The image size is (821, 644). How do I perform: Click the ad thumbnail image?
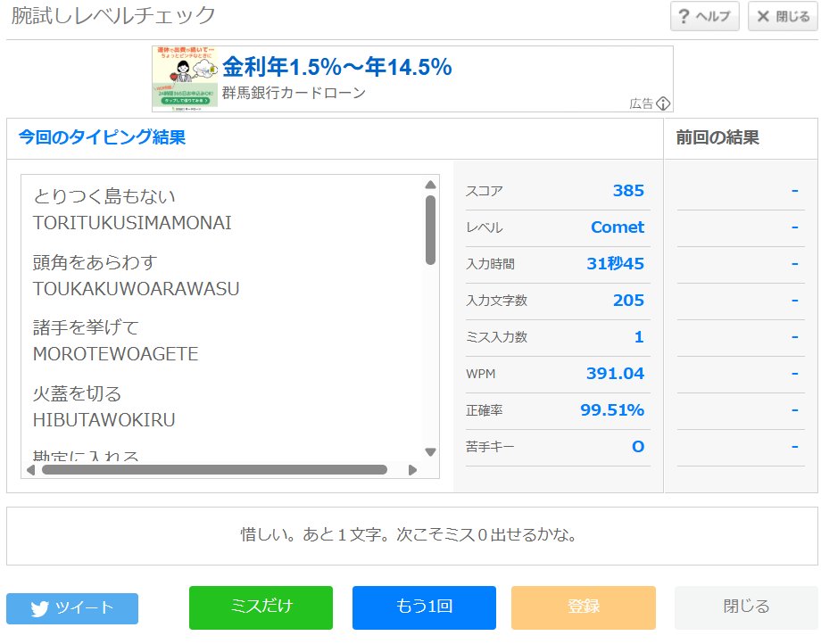[x=185, y=78]
